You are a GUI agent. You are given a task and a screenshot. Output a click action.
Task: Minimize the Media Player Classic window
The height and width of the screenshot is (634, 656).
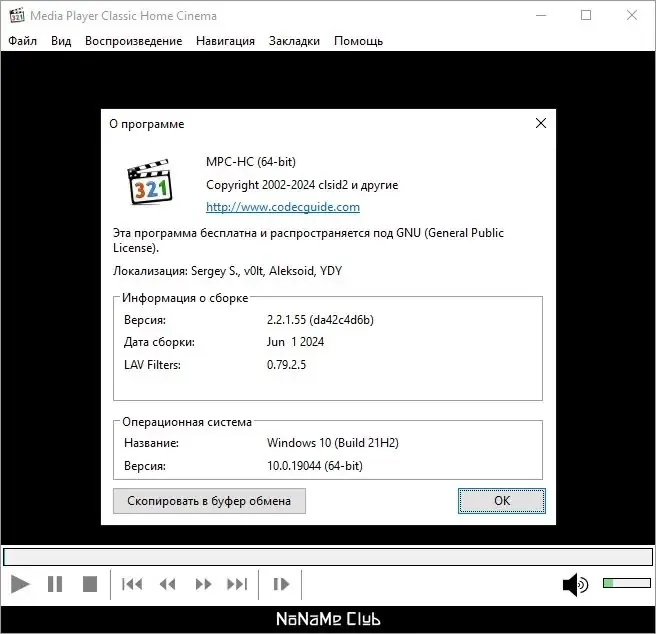click(541, 15)
